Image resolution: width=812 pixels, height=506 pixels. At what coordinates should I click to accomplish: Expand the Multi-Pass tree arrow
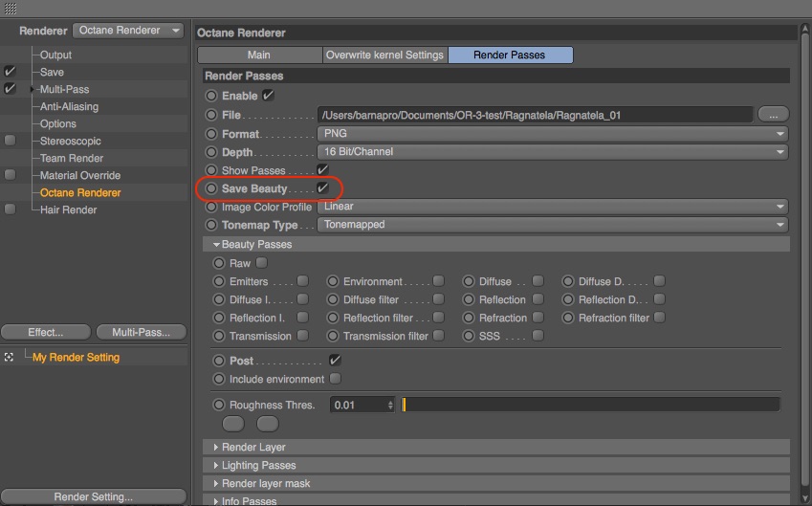(x=33, y=89)
